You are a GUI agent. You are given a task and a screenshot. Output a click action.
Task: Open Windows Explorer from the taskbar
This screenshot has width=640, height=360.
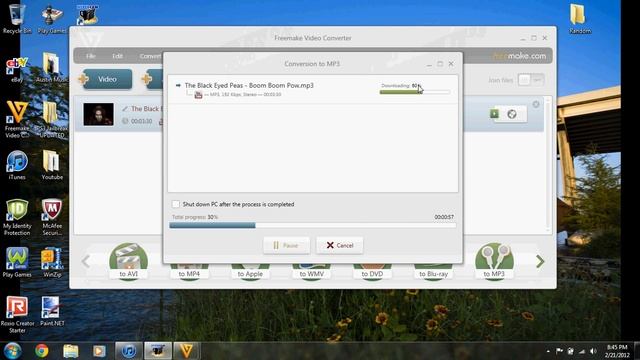point(70,351)
